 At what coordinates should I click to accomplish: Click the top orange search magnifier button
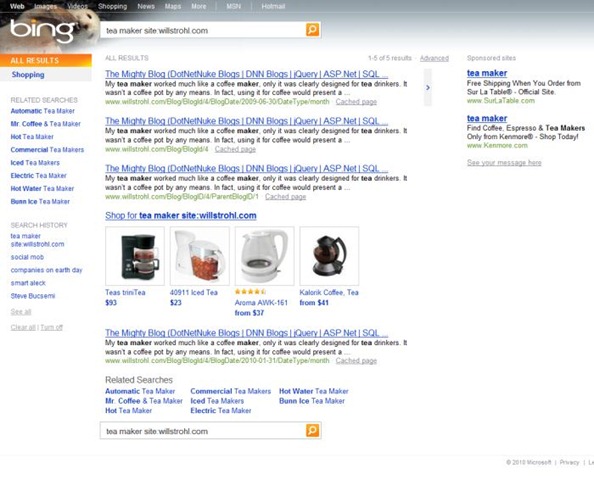point(313,30)
